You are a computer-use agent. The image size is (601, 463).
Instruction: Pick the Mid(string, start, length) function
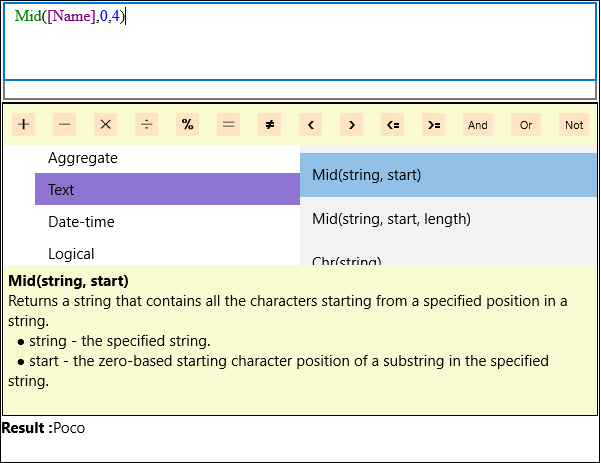point(448,219)
